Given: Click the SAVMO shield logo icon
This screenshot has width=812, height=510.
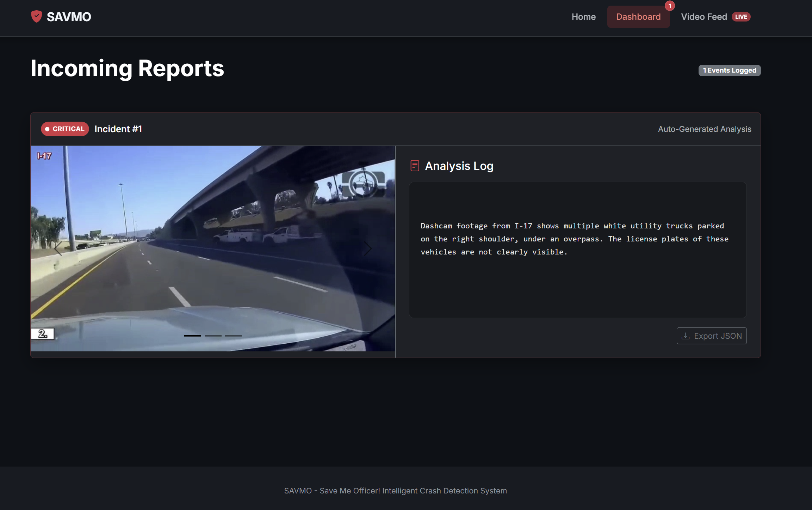Looking at the screenshot, I should (x=36, y=17).
